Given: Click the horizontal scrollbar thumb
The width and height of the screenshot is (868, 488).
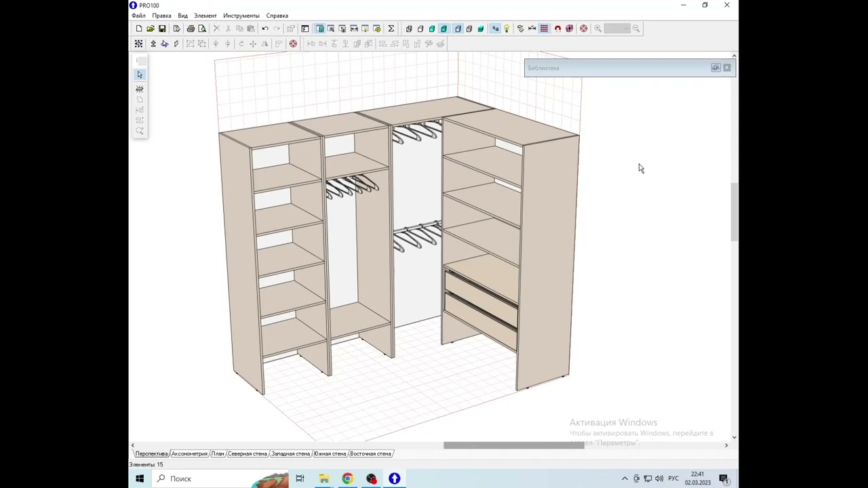Looking at the screenshot, I should tap(513, 445).
